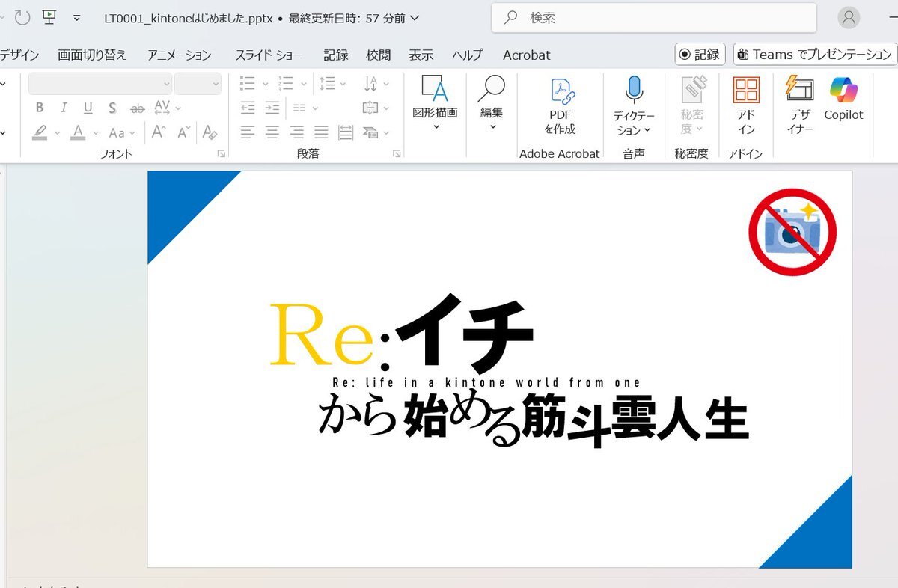Click the Teams でプレゼンテーション button
Screen dimensions: 898x588
pos(815,54)
